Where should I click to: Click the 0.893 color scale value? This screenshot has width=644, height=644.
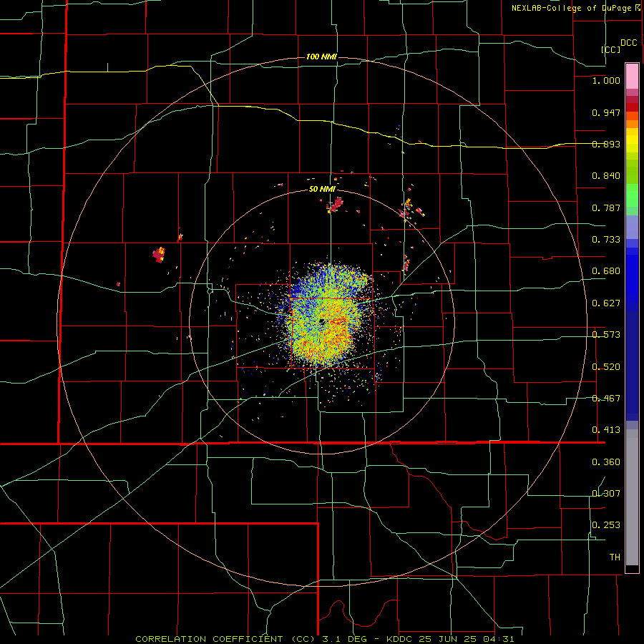tap(606, 144)
